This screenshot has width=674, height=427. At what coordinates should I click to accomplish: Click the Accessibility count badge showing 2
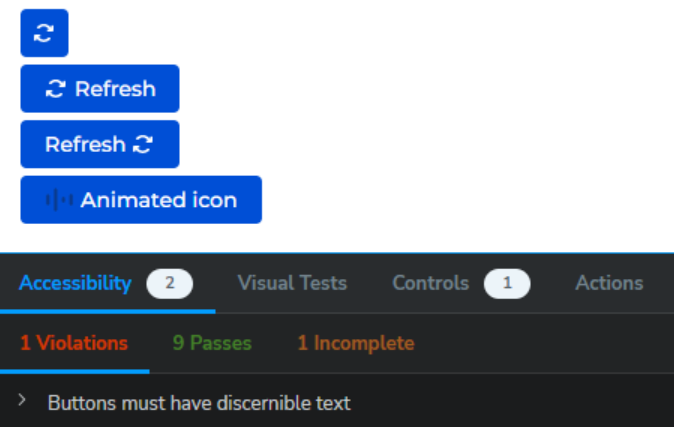coord(169,283)
